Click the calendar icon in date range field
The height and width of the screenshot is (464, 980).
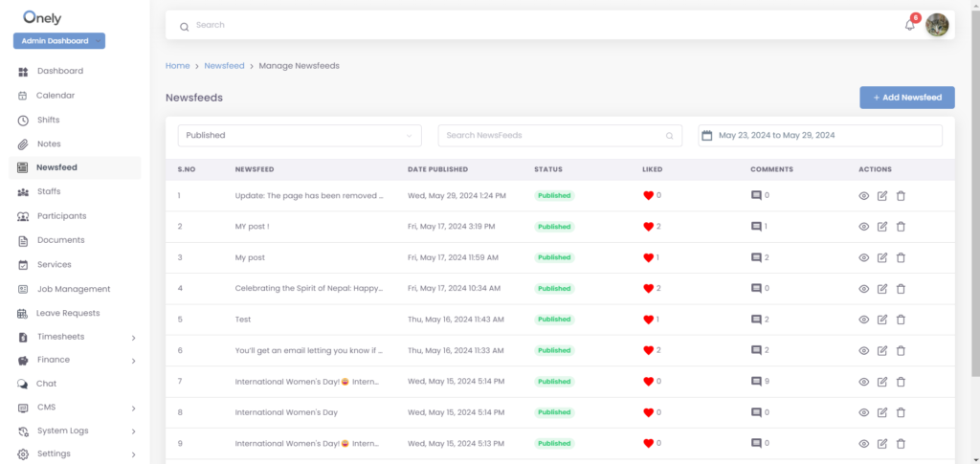click(x=707, y=136)
